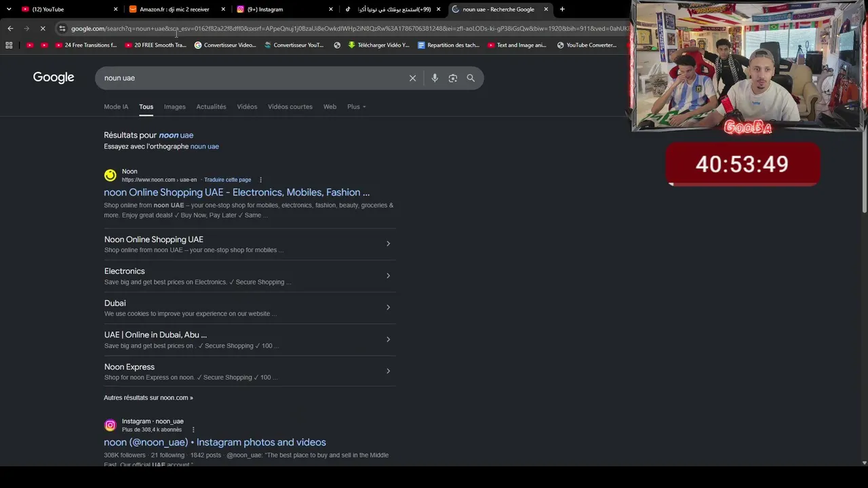Switch to the TikTok tab with Arabic title
868x488 pixels.
pyautogui.click(x=392, y=9)
